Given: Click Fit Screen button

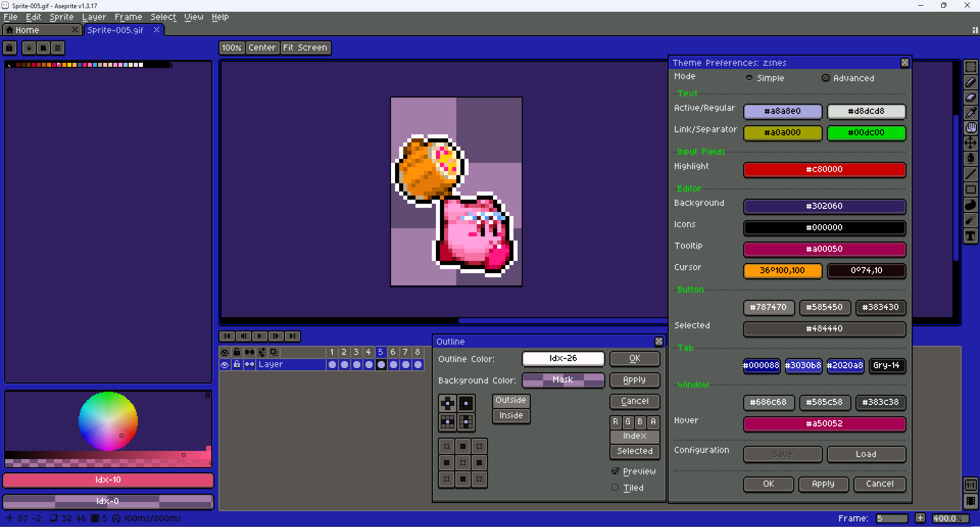Looking at the screenshot, I should (x=305, y=47).
